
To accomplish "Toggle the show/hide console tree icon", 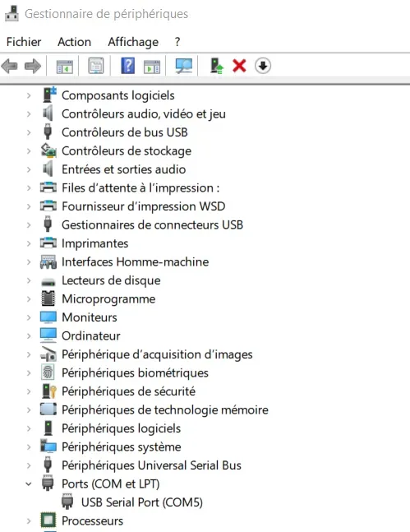I will [x=64, y=66].
